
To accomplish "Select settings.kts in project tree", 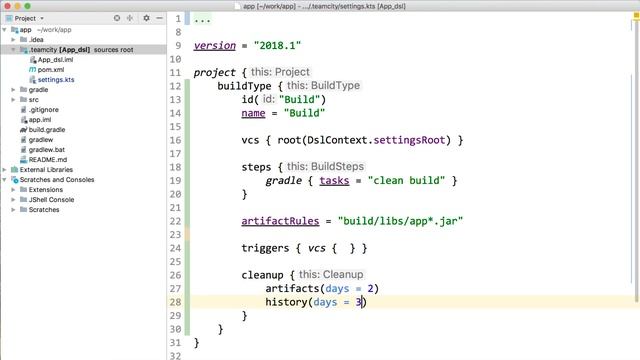I will 56,80.
